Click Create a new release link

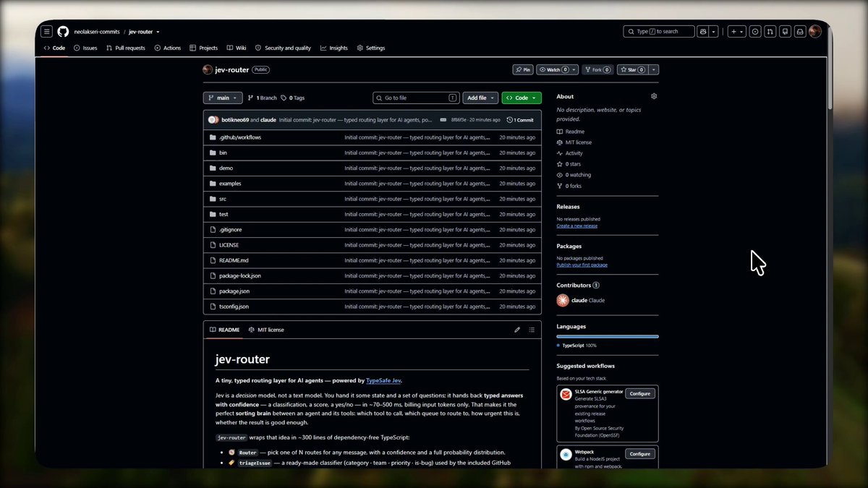point(577,226)
